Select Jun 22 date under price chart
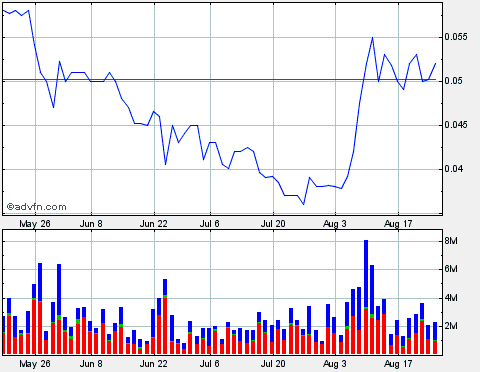Image resolution: width=480 pixels, height=372 pixels. coord(153,224)
